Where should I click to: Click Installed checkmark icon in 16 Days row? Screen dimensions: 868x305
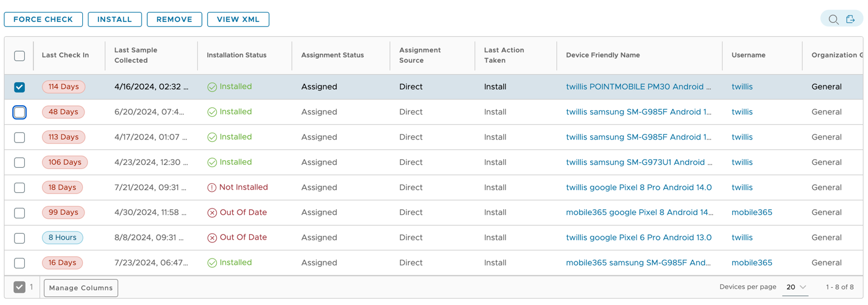(x=212, y=263)
